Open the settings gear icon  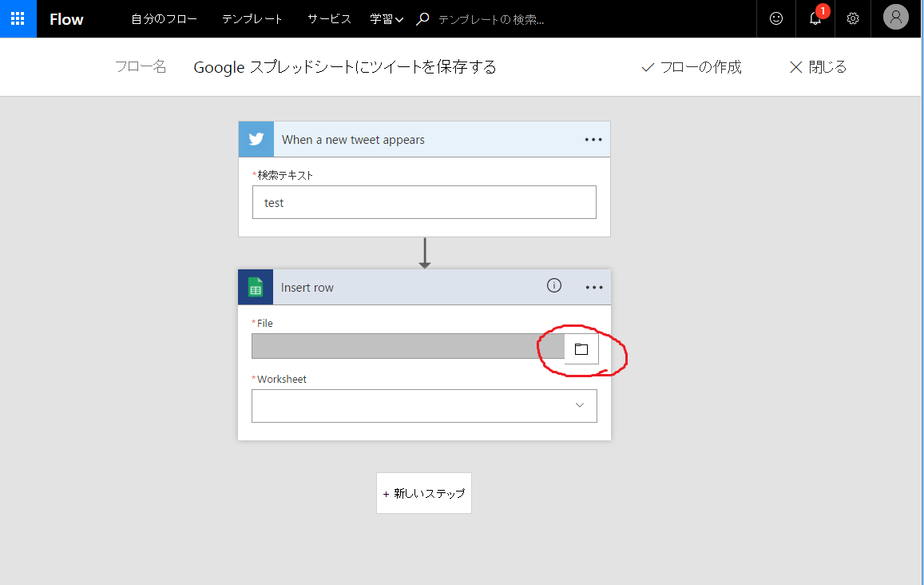853,19
